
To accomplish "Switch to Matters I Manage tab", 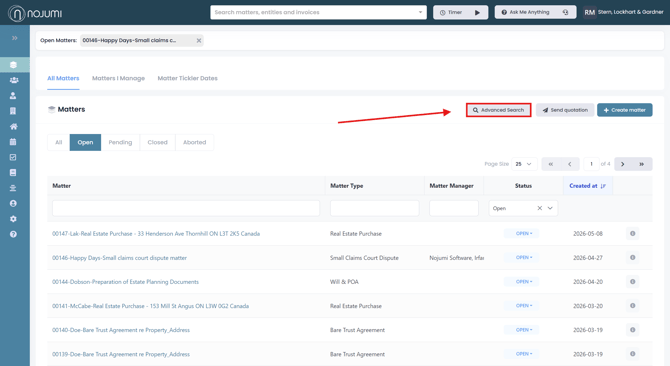I will point(118,78).
